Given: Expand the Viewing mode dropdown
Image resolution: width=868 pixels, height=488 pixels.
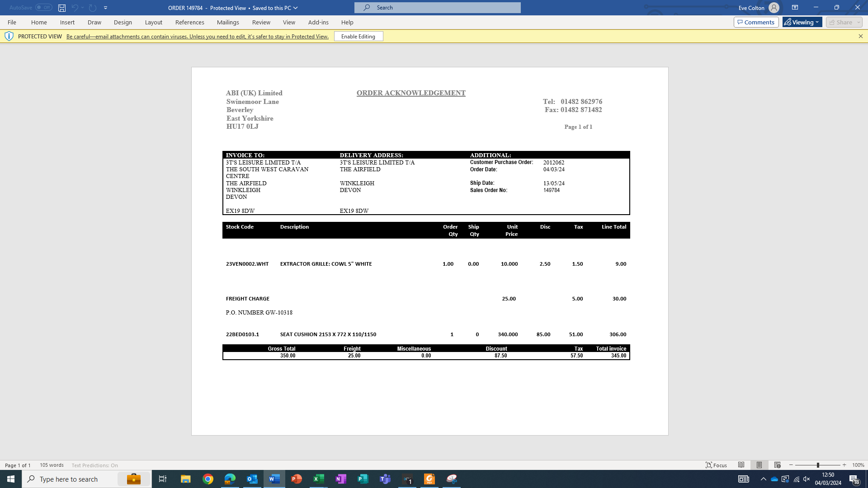Looking at the screenshot, I should coord(802,22).
